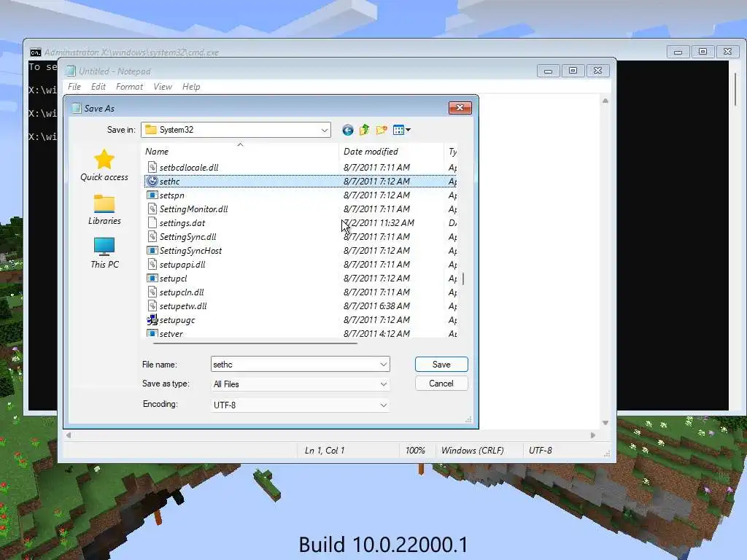The image size is (747, 560).
Task: Click the file list horizontal scrollbar
Action: tap(255, 343)
